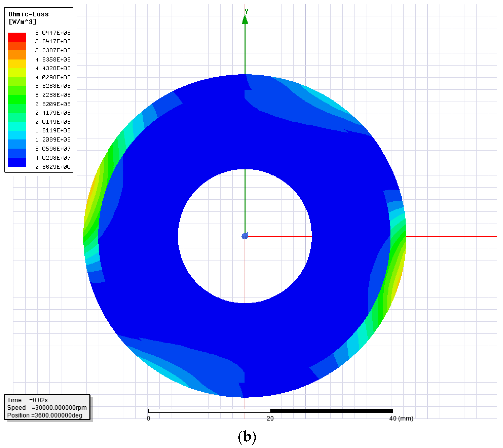This screenshot has width=503, height=448.
Task: Click the bright green legend color band
Action: 17,99
